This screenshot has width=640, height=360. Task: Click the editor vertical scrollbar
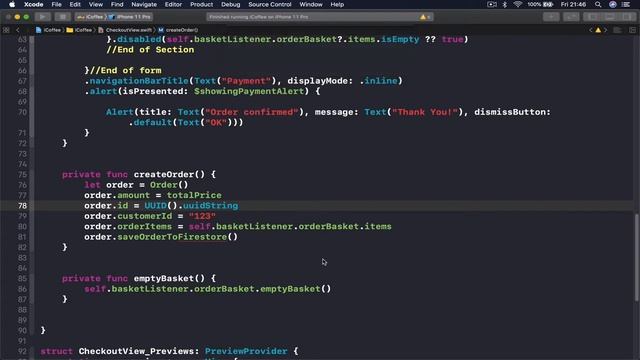pos(636,257)
